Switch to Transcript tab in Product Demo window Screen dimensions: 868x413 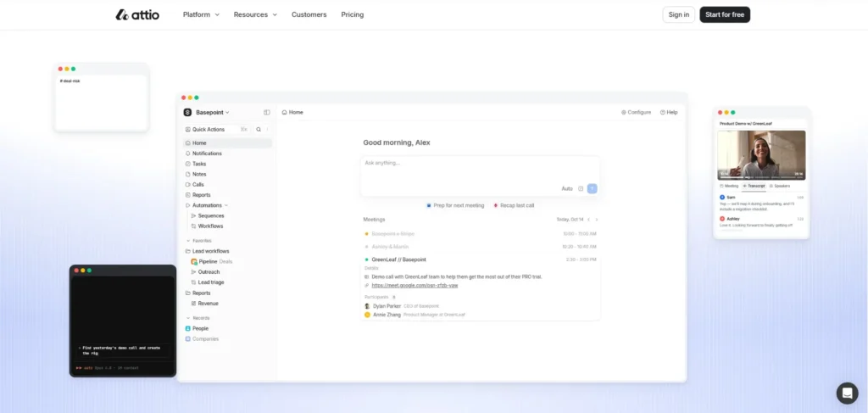tap(754, 186)
